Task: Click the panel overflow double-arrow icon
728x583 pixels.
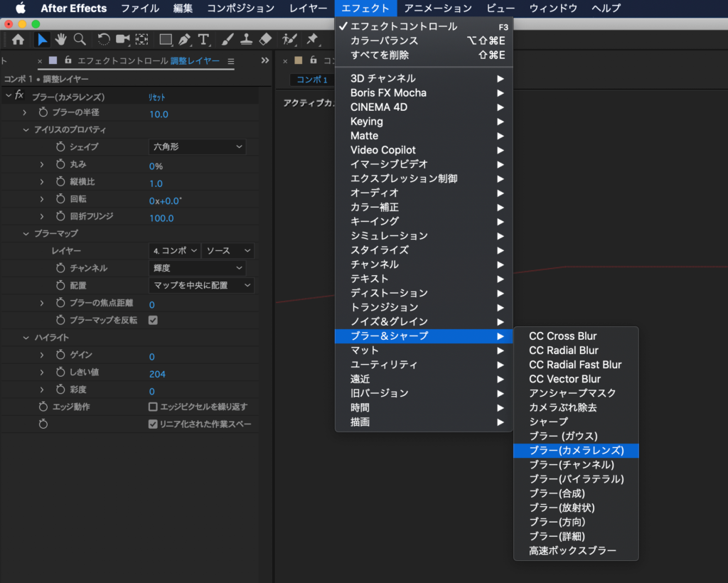Action: coord(265,60)
